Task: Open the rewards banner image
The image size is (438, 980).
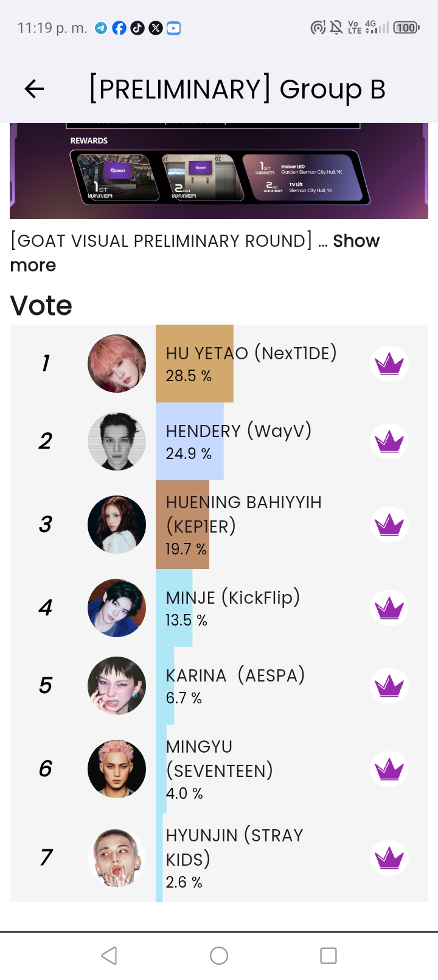Action: [219, 171]
